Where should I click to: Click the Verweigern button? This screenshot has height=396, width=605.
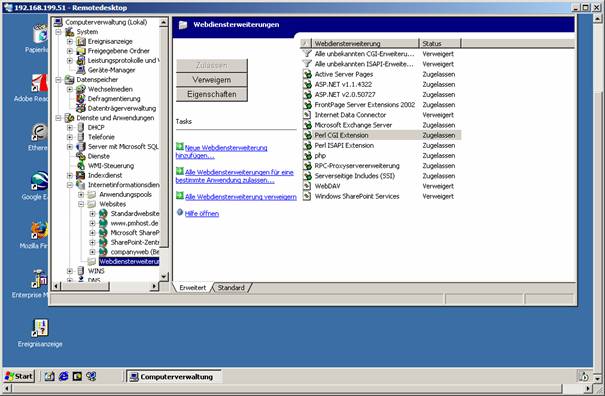click(211, 80)
